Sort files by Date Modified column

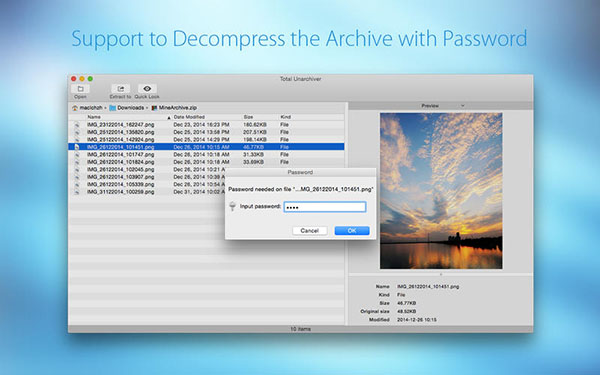click(189, 117)
